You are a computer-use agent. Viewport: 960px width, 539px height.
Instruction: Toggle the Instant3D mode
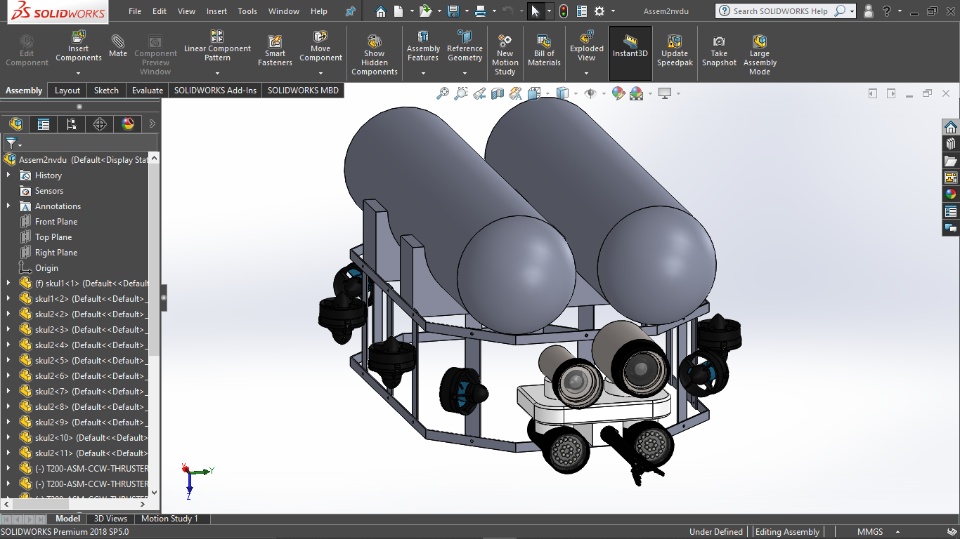click(x=630, y=47)
